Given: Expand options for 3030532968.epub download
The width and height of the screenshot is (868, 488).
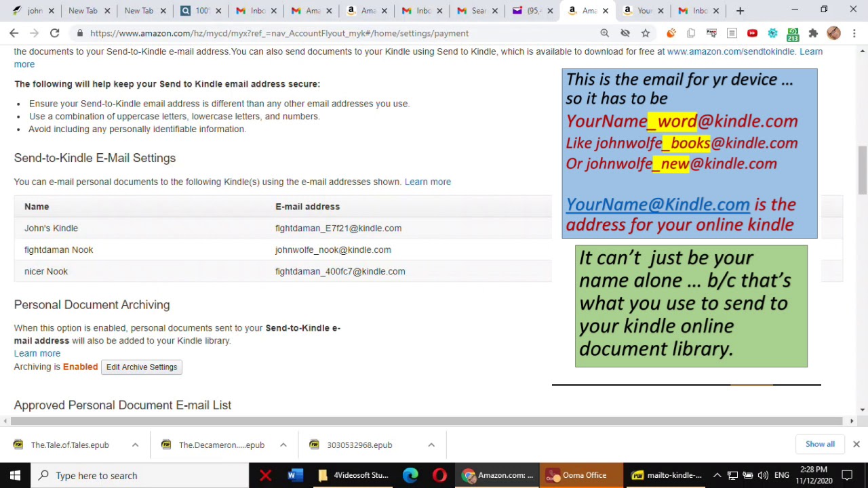Looking at the screenshot, I should [431, 445].
